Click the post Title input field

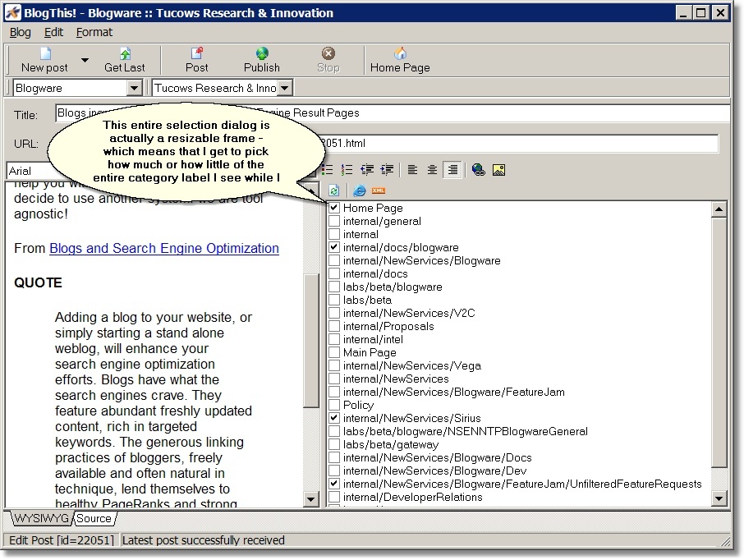pyautogui.click(x=393, y=113)
